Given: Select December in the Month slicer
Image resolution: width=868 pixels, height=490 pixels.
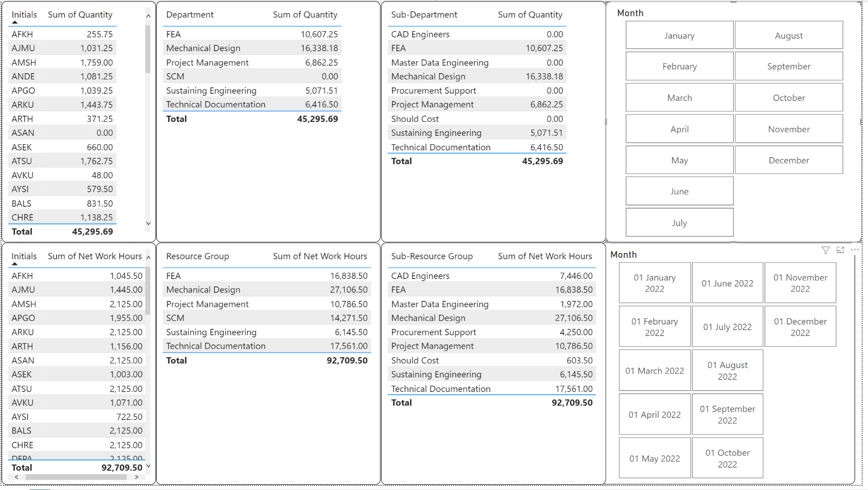Looking at the screenshot, I should pos(789,160).
